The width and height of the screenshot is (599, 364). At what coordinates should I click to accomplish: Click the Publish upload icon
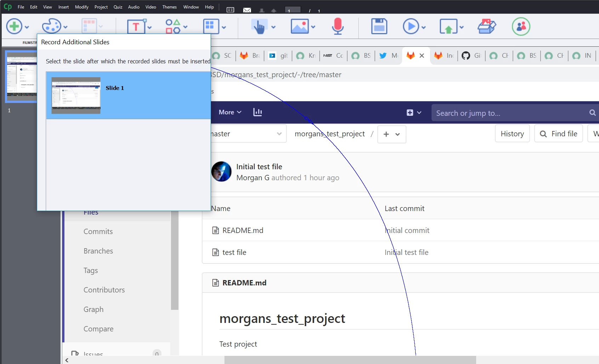(449, 27)
